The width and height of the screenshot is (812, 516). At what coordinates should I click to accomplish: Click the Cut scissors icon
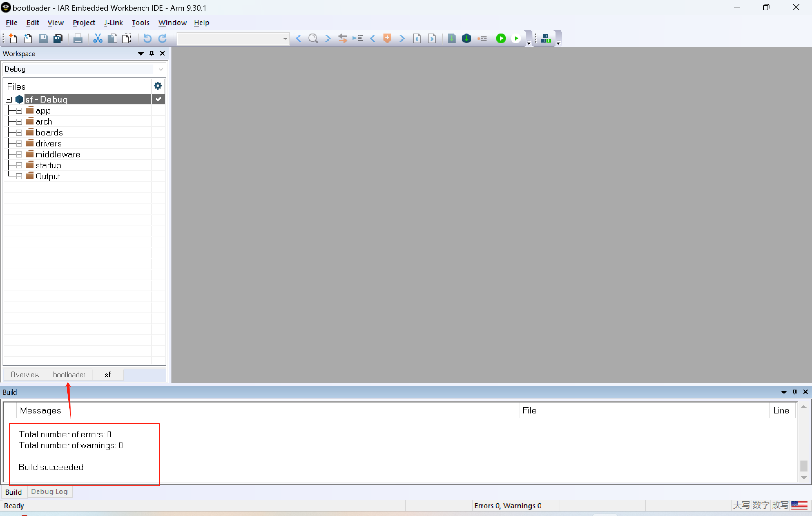(x=97, y=38)
